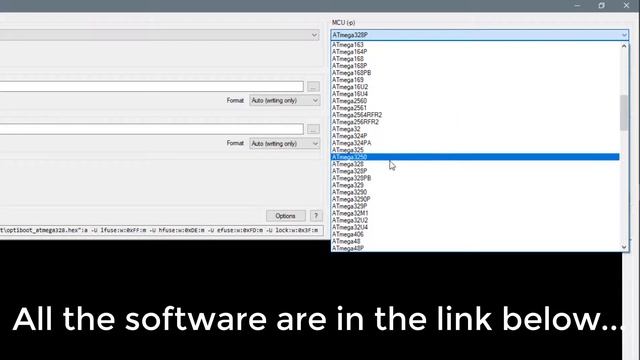Screen dimensions: 640x360
Task: Open the MCU combo box showing ATmega328P
Action: 479,35
